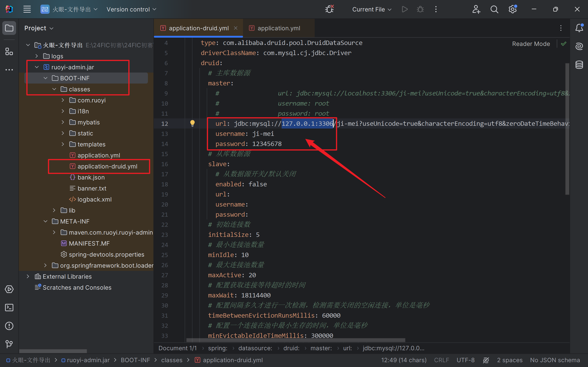Open Search Everywhere magnifier icon

click(x=494, y=9)
